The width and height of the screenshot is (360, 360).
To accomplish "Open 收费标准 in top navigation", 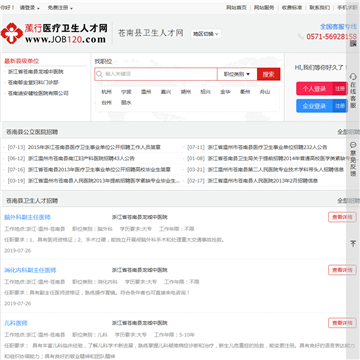I will (292, 7).
